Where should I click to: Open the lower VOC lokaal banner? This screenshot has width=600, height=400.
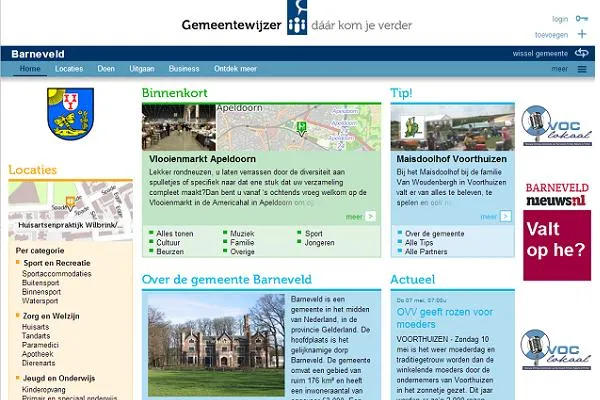coord(556,350)
